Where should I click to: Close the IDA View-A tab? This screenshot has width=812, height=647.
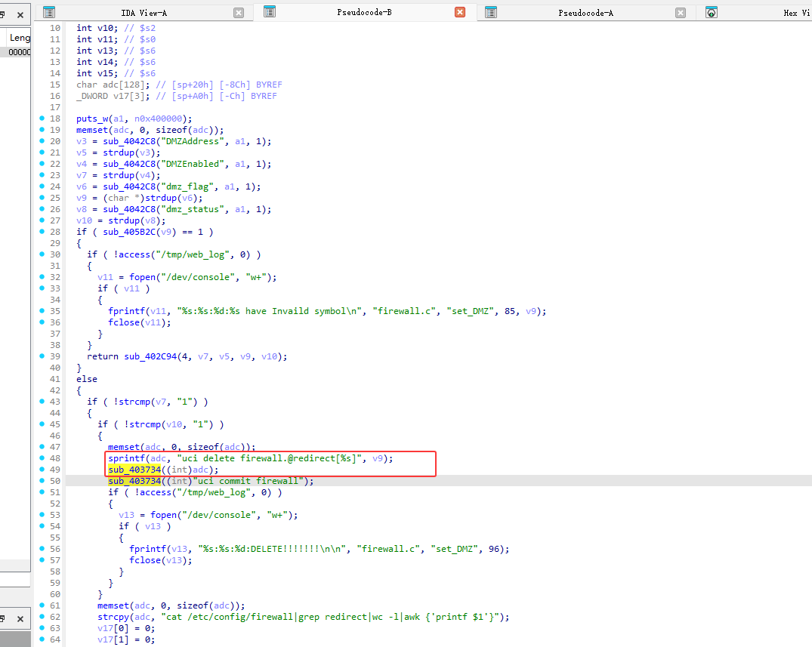tap(239, 13)
